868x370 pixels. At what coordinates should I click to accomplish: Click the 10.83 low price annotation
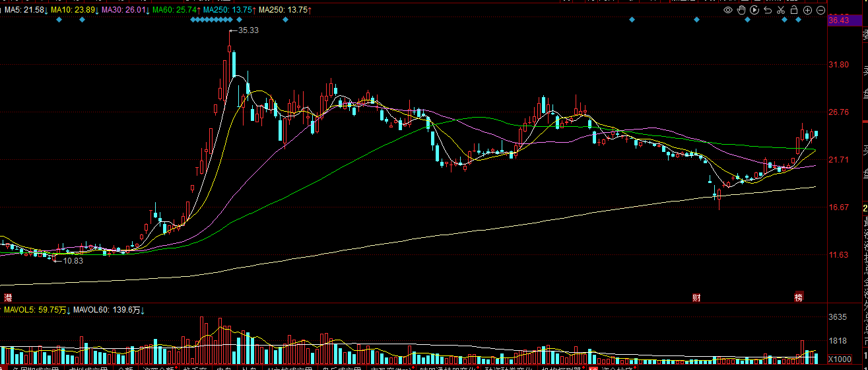click(x=73, y=261)
